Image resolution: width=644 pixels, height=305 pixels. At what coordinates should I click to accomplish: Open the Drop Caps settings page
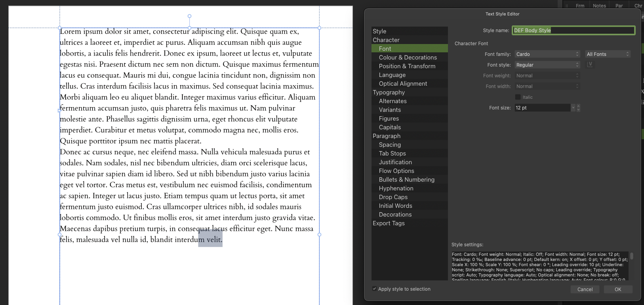pos(410,197)
